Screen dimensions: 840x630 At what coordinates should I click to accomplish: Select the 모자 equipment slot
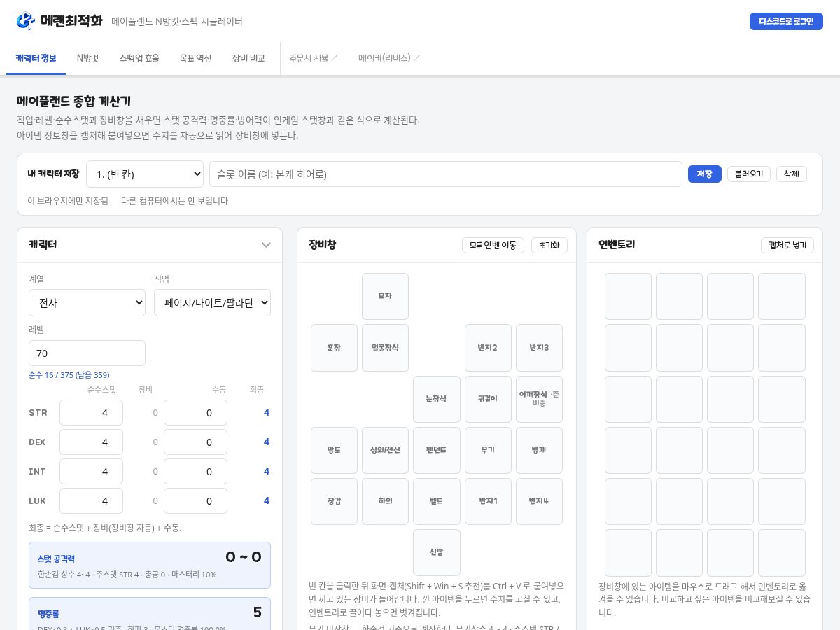[x=385, y=296]
